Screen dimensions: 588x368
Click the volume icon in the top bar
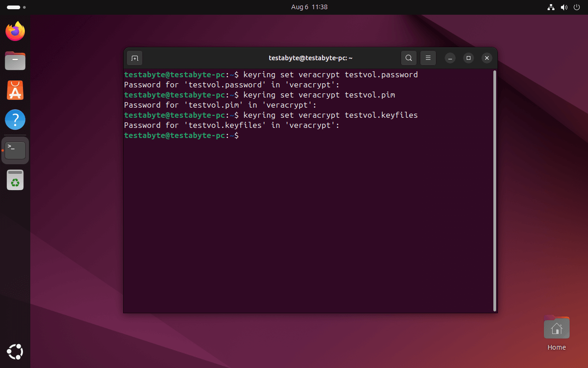[564, 7]
